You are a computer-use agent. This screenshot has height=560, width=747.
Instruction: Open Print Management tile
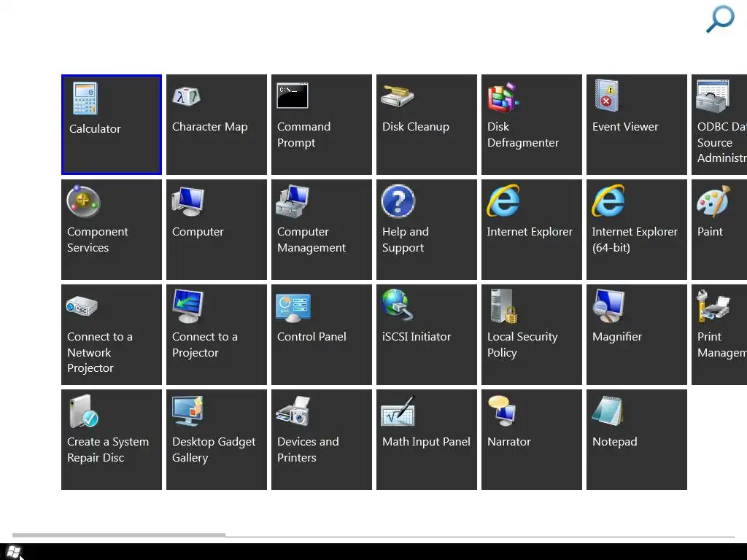click(x=719, y=335)
